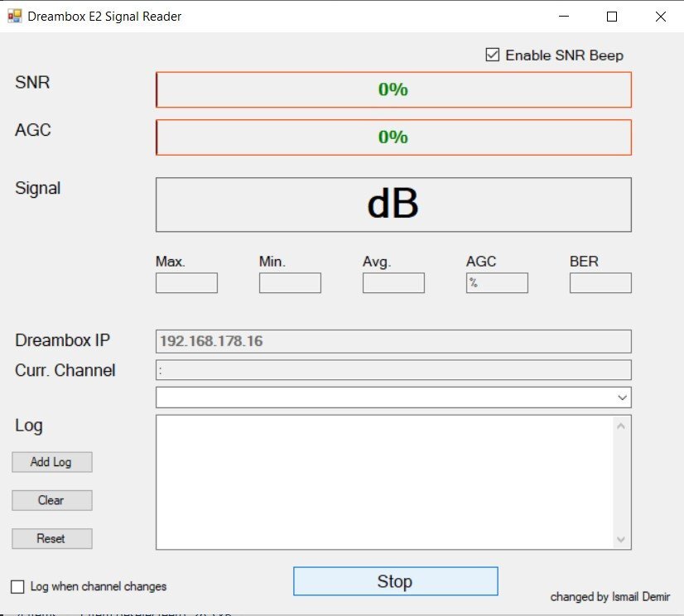The width and height of the screenshot is (684, 616).
Task: Click the AGC progress bar
Action: coord(393,137)
